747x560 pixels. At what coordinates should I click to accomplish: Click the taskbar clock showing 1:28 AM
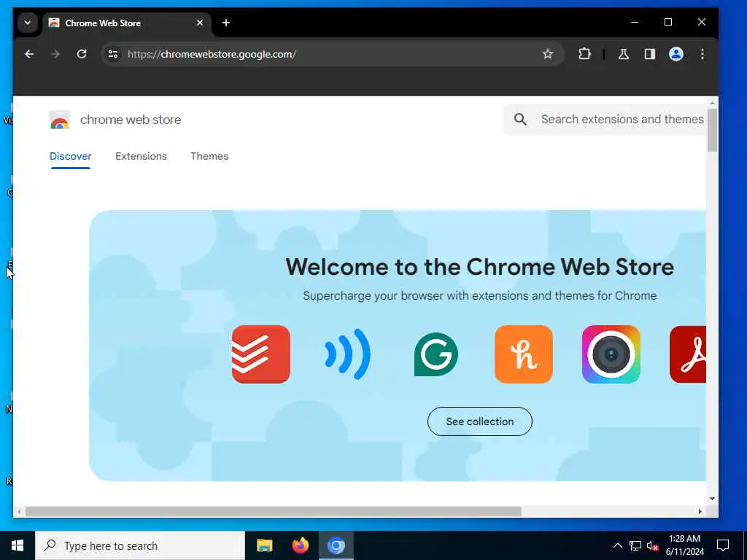coord(684,545)
